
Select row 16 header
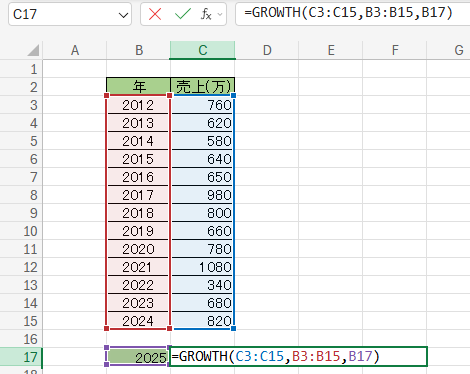tap(21, 339)
